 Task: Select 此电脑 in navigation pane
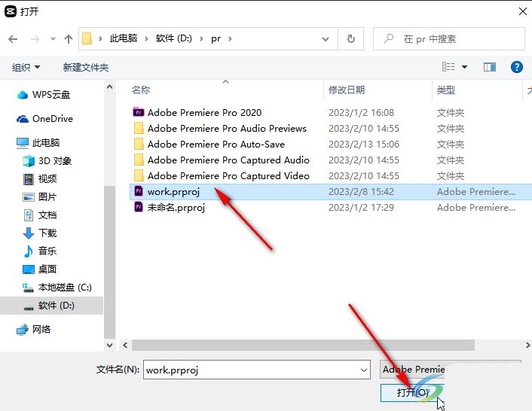coord(38,143)
